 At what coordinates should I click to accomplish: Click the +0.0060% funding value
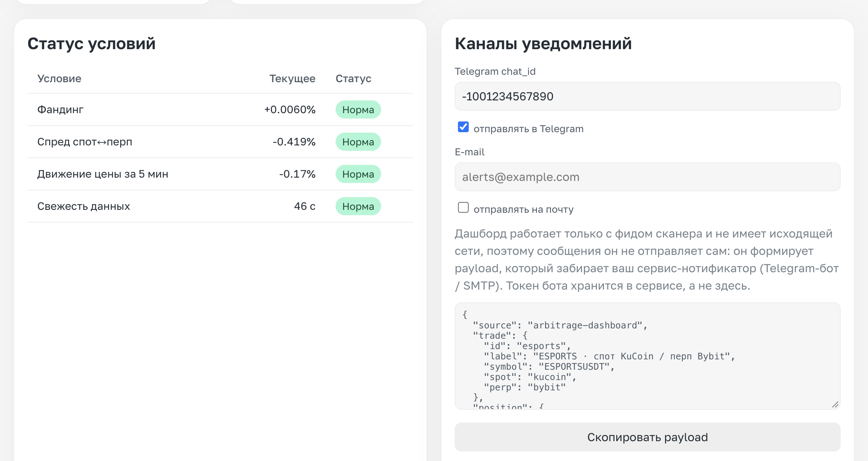(290, 109)
